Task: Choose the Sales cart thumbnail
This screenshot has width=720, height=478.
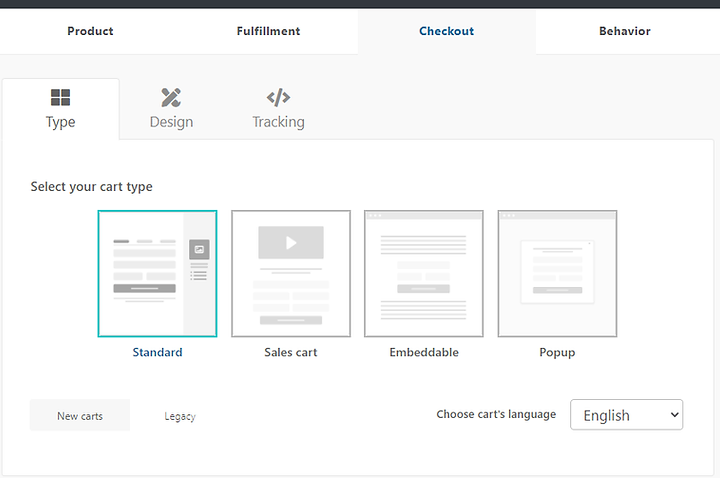Action: (291, 274)
